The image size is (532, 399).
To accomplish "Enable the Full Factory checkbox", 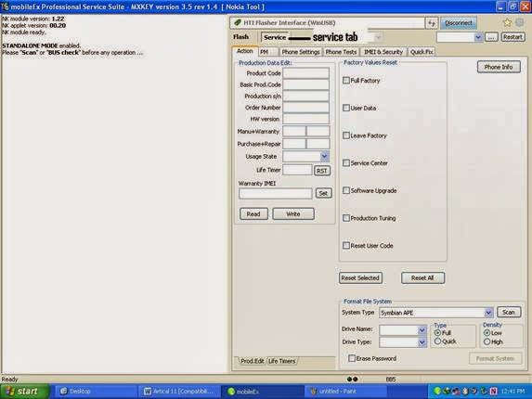I will [x=345, y=81].
